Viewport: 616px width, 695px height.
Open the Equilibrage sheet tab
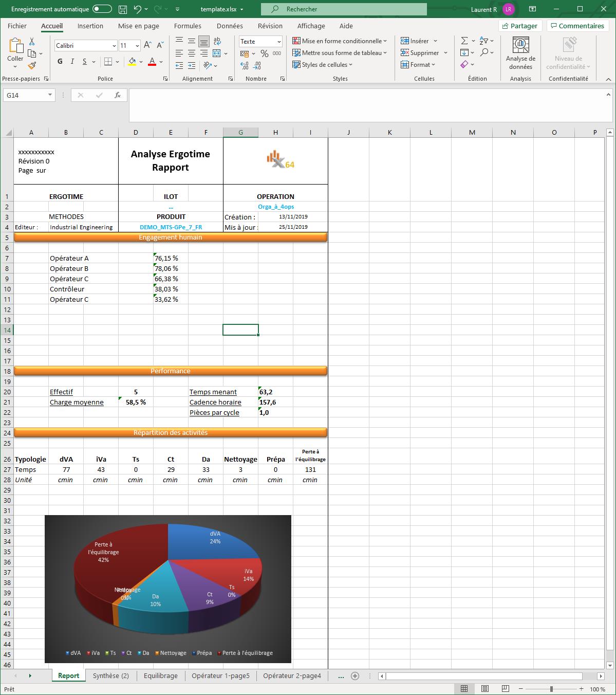pos(161,676)
